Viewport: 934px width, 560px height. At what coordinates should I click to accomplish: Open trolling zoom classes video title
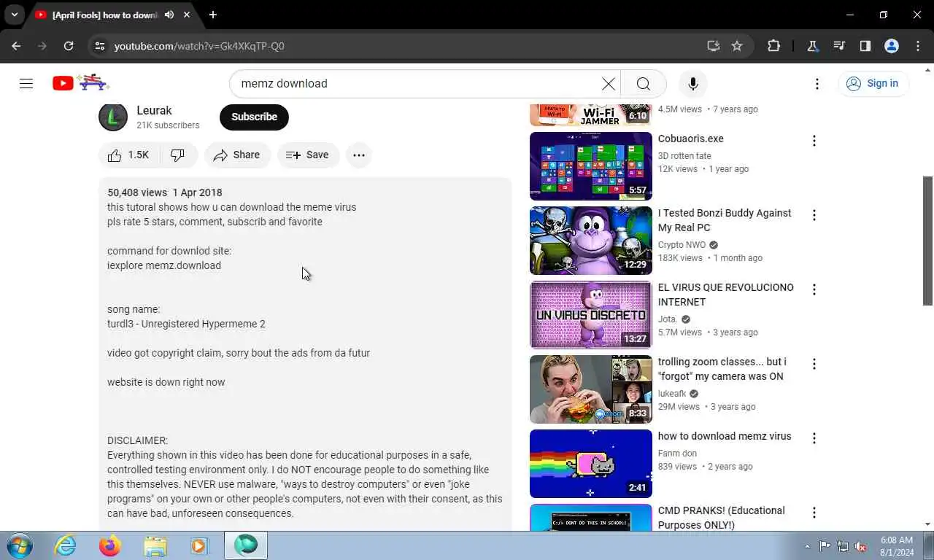pos(722,369)
